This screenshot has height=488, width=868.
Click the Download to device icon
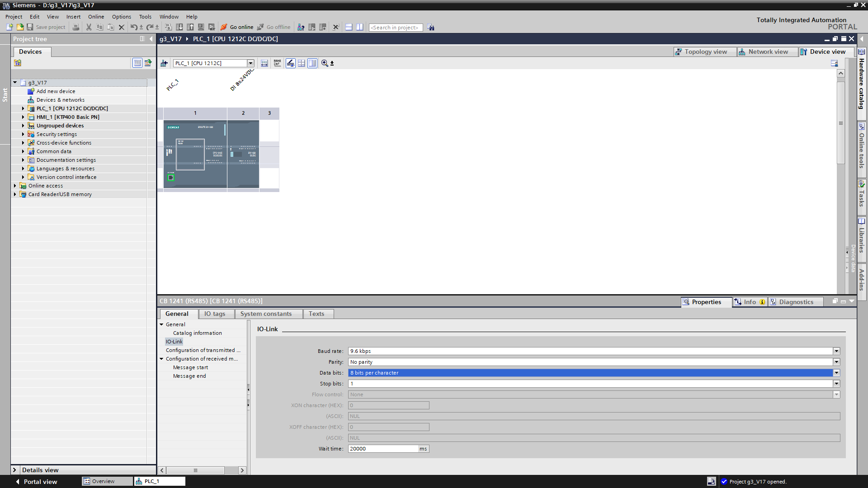(x=179, y=27)
